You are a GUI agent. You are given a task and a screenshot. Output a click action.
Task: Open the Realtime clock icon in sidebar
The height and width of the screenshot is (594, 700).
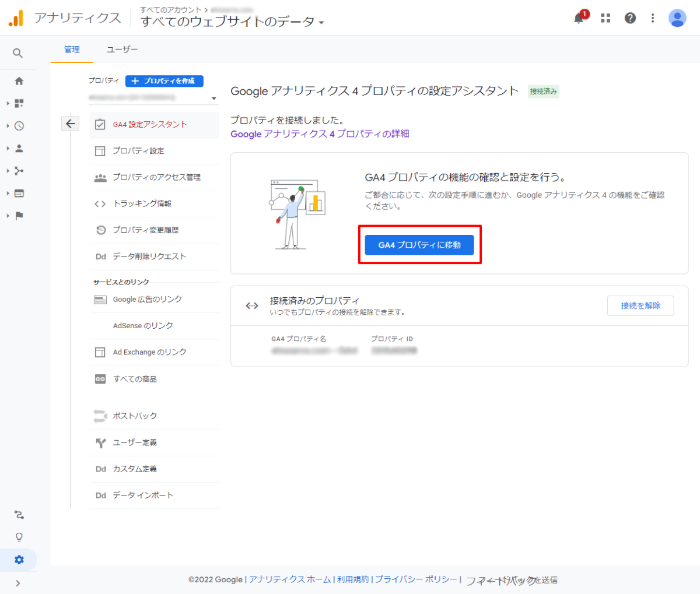[x=19, y=126]
